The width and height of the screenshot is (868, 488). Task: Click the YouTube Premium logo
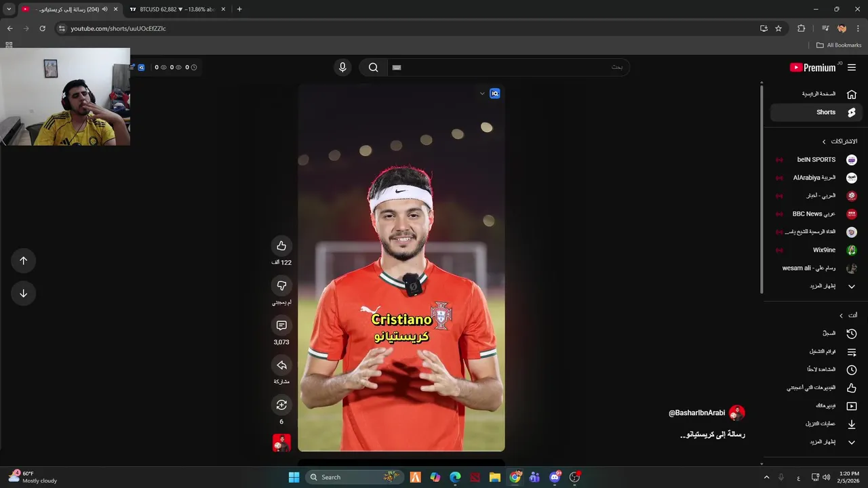click(x=814, y=68)
